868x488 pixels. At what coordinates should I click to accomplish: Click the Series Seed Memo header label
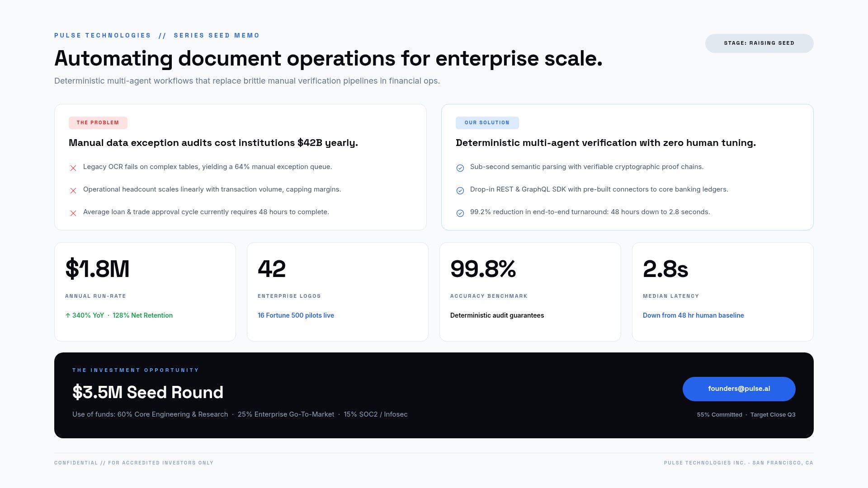tap(217, 35)
